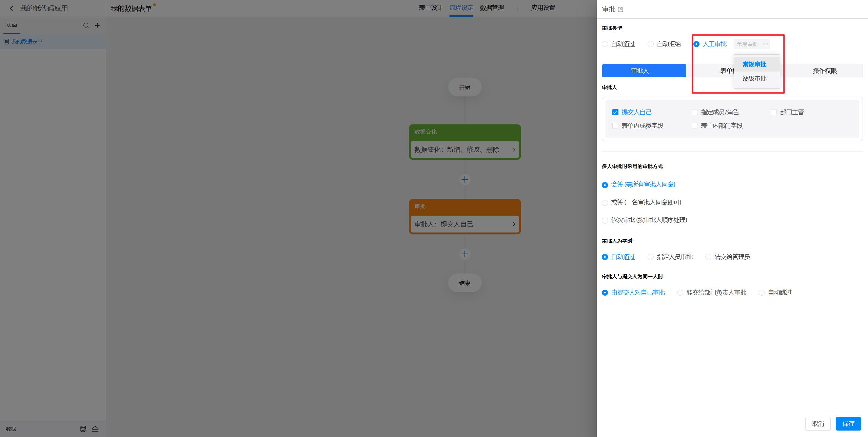This screenshot has height=437, width=868.
Task: Check the 部门主管 checkbox
Action: [x=773, y=112]
